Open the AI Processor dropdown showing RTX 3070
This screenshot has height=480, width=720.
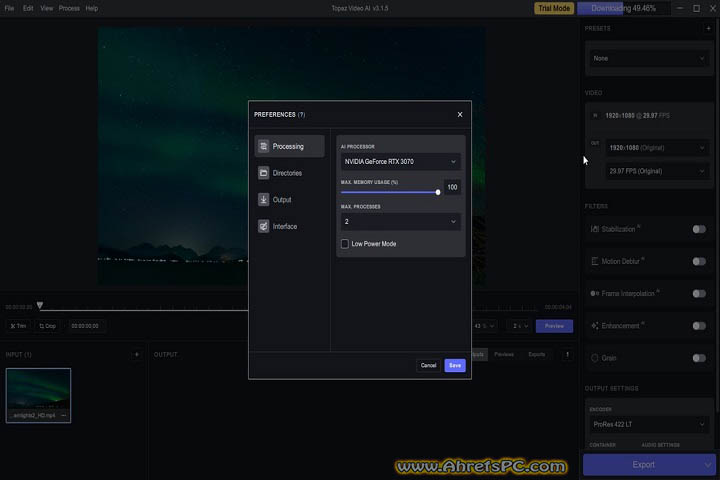(x=400, y=162)
